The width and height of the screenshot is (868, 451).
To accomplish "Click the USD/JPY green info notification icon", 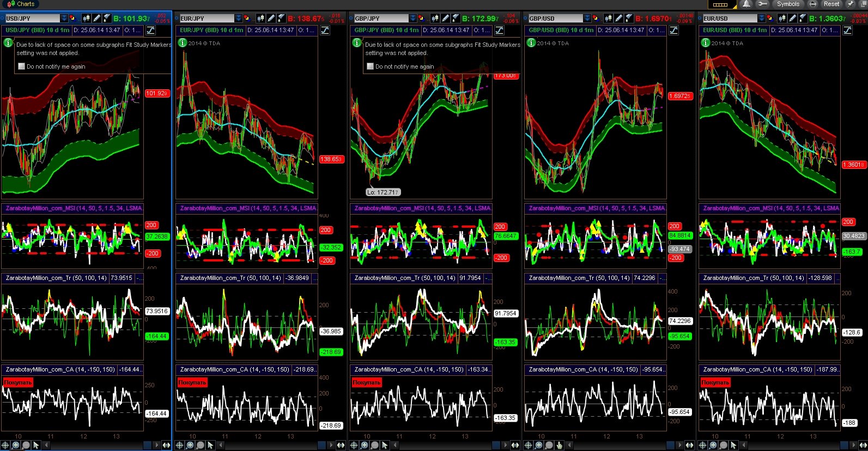I will click(x=8, y=42).
